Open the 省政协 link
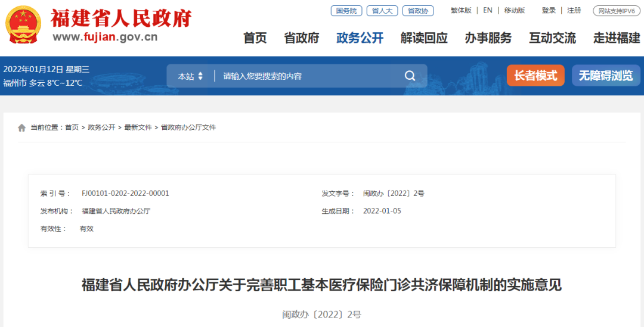Image resolution: width=644 pixels, height=327 pixels. [x=418, y=11]
